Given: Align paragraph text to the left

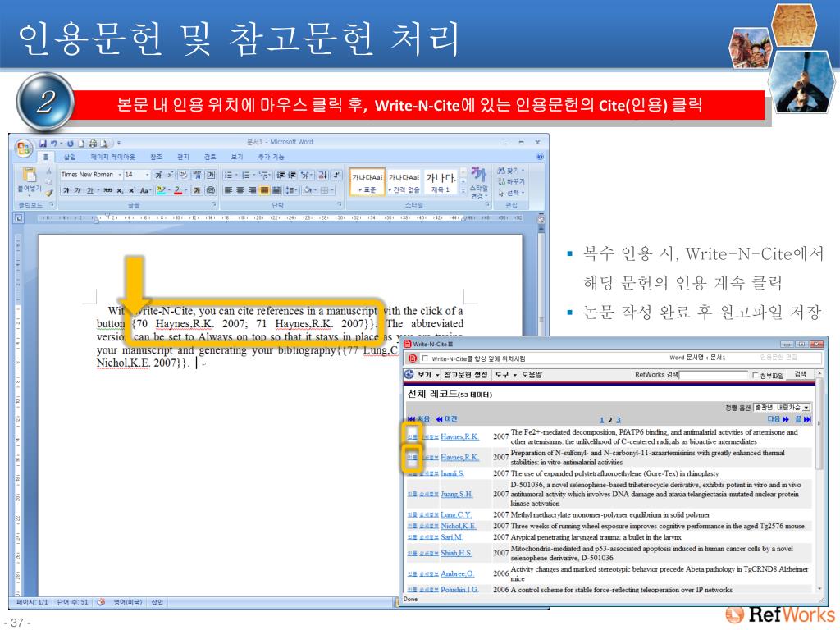Looking at the screenshot, I should [228, 190].
